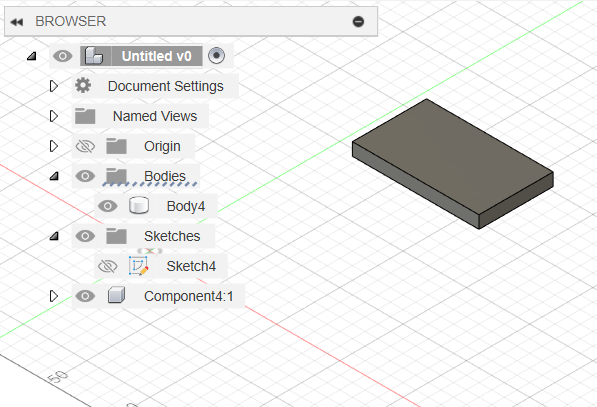Select the Sketches label
The height and width of the screenshot is (407, 597).
(x=172, y=236)
